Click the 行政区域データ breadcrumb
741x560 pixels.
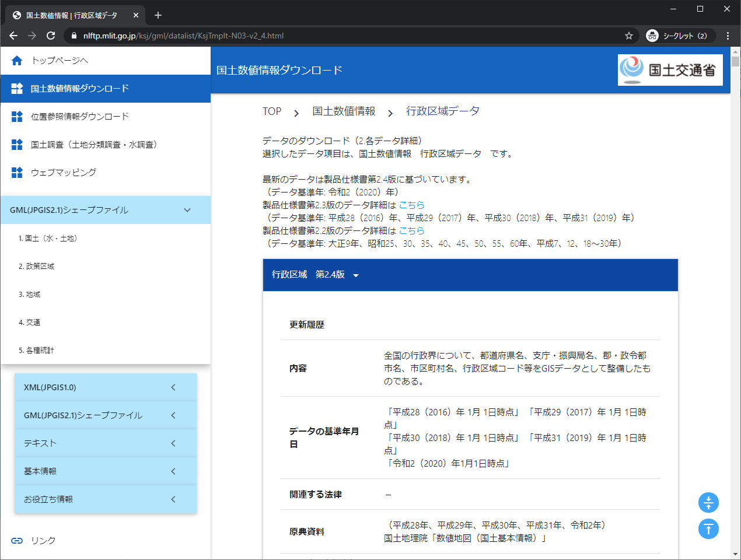443,111
